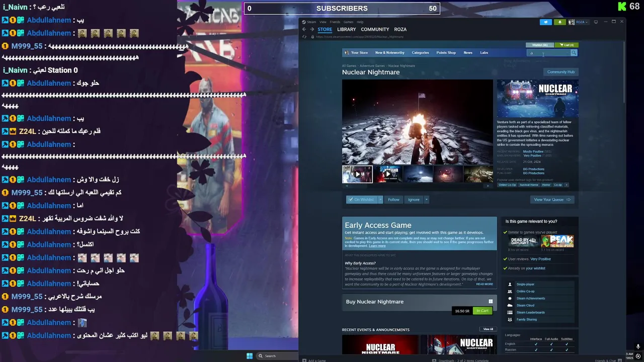Click the Wishlist (66) button
Screen dimensions: 644x362
tap(540, 45)
